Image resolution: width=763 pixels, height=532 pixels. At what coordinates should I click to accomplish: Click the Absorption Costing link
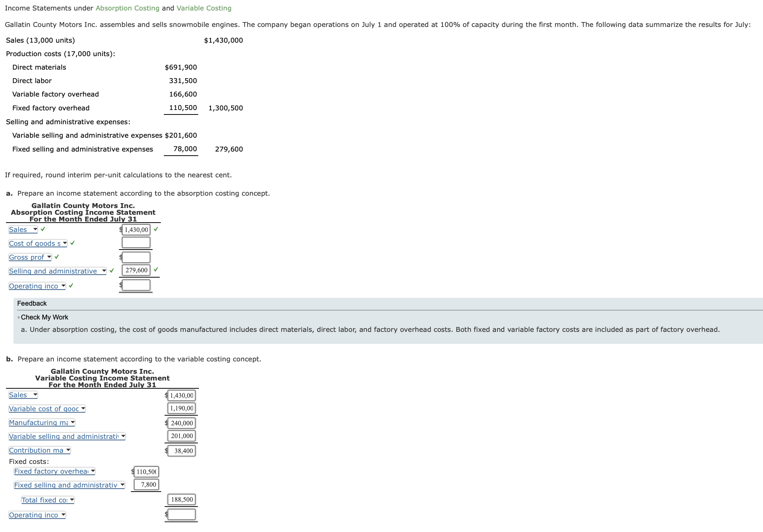(127, 8)
